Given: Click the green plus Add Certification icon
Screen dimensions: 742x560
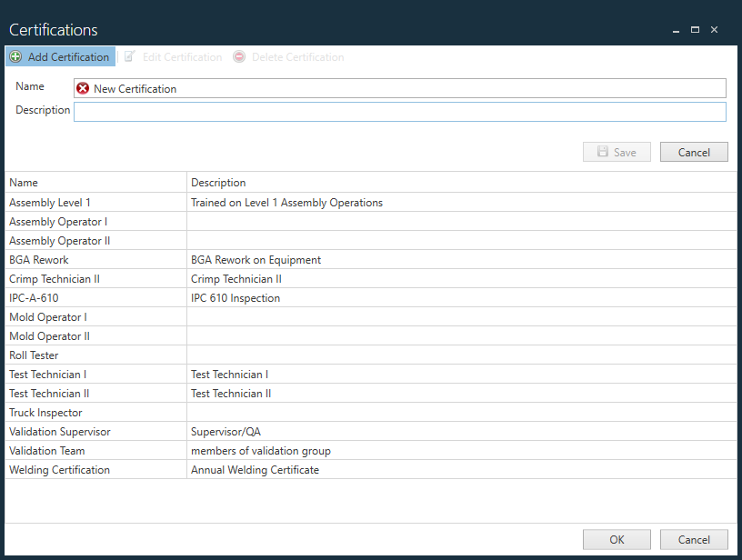Looking at the screenshot, I should click(15, 56).
